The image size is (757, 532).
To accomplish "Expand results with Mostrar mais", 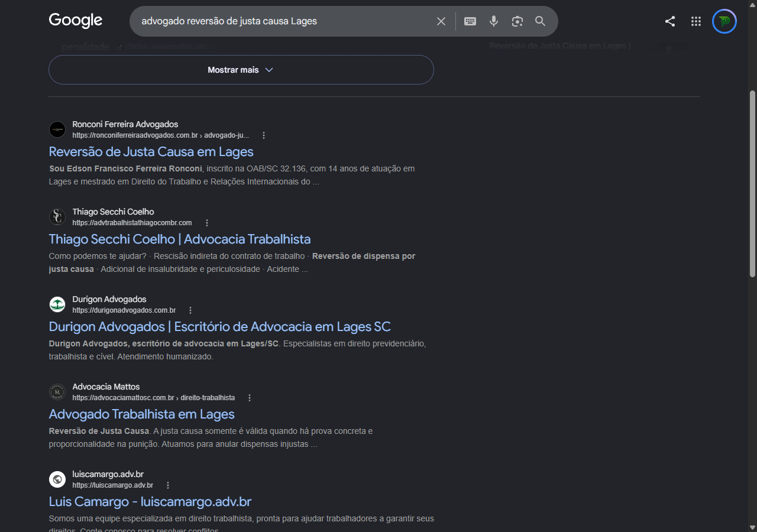I will (241, 70).
